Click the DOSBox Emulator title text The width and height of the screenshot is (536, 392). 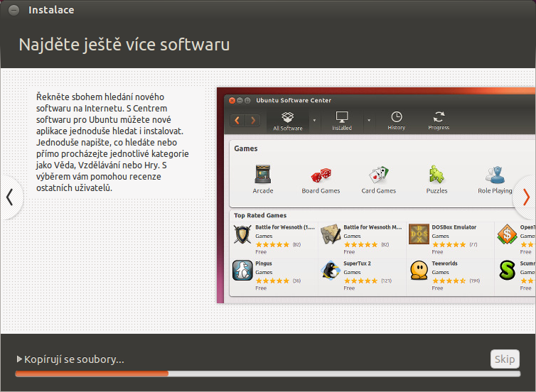click(x=454, y=227)
